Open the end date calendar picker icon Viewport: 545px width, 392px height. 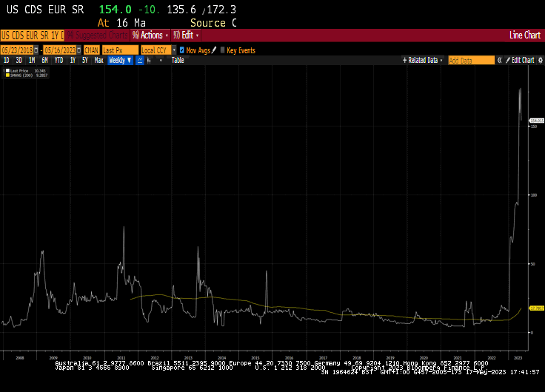(x=79, y=50)
